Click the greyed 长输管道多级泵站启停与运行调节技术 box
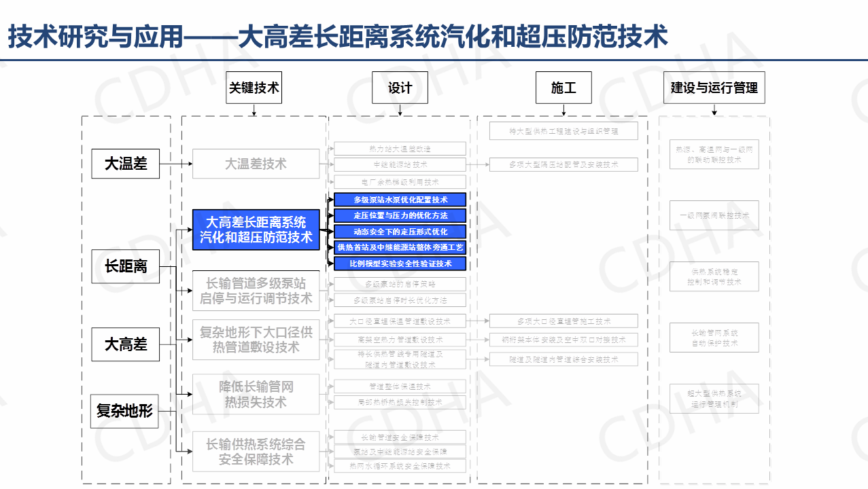The height and width of the screenshot is (489, 868). [256, 290]
